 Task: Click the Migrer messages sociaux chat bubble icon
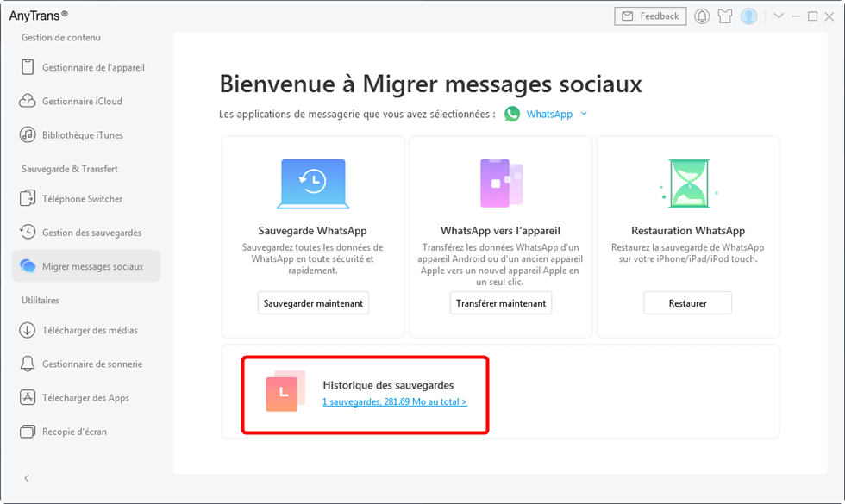click(28, 266)
